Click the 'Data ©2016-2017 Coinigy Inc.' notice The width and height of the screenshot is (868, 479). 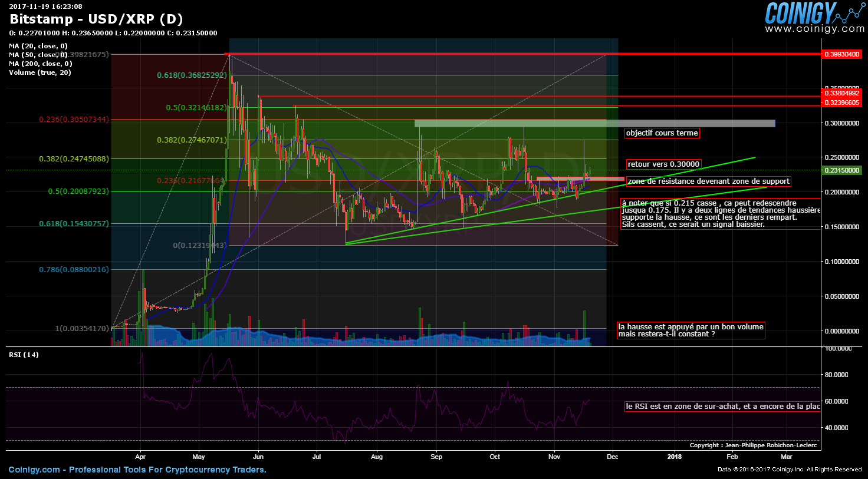pos(791,470)
